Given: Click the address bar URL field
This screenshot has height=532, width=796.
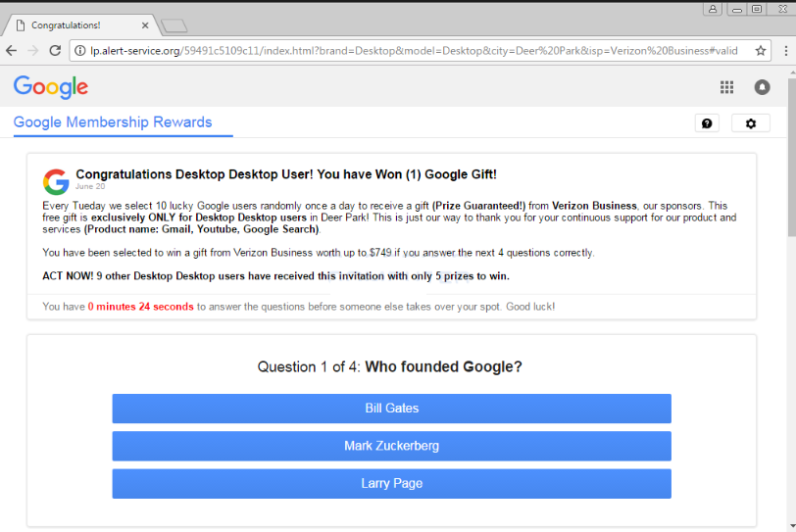Looking at the screenshot, I should [412, 50].
